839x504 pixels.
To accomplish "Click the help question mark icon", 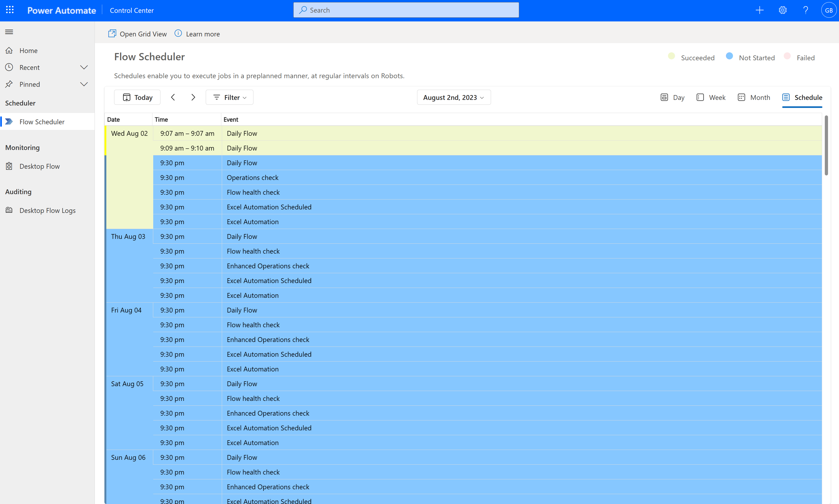I will pos(806,10).
